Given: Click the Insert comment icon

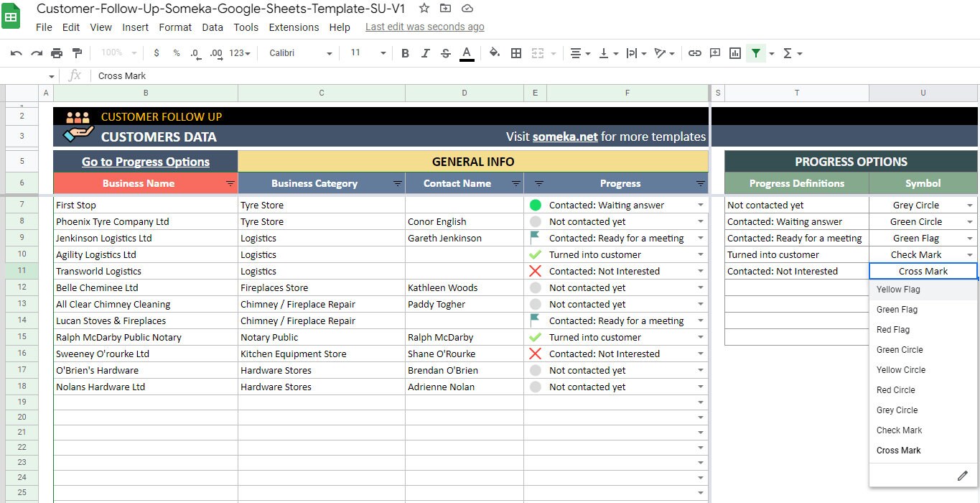Looking at the screenshot, I should (x=714, y=52).
